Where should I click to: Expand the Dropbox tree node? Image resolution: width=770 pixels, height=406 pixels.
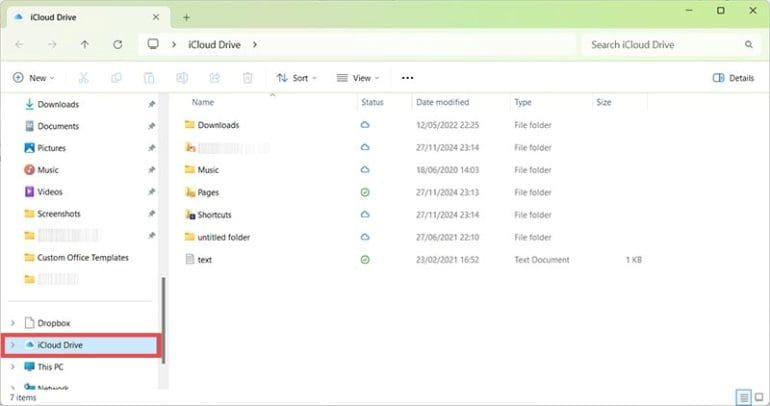(x=13, y=323)
